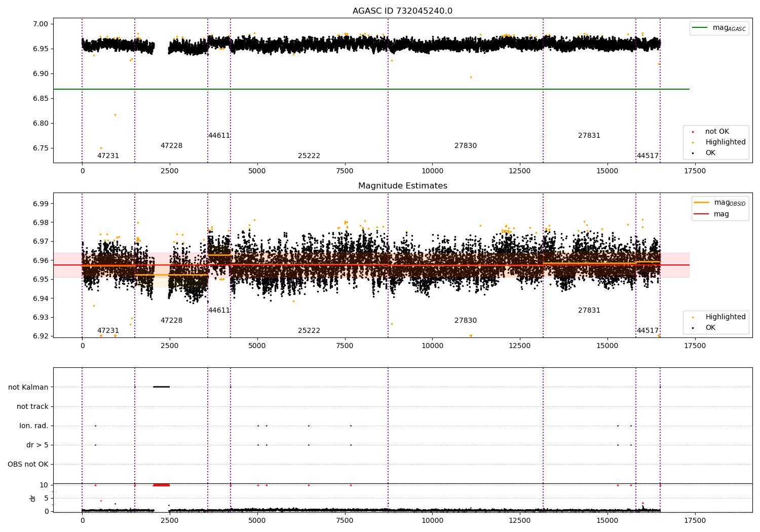Click the 6.96 y-axis tick in middle panel

pyautogui.click(x=40, y=261)
